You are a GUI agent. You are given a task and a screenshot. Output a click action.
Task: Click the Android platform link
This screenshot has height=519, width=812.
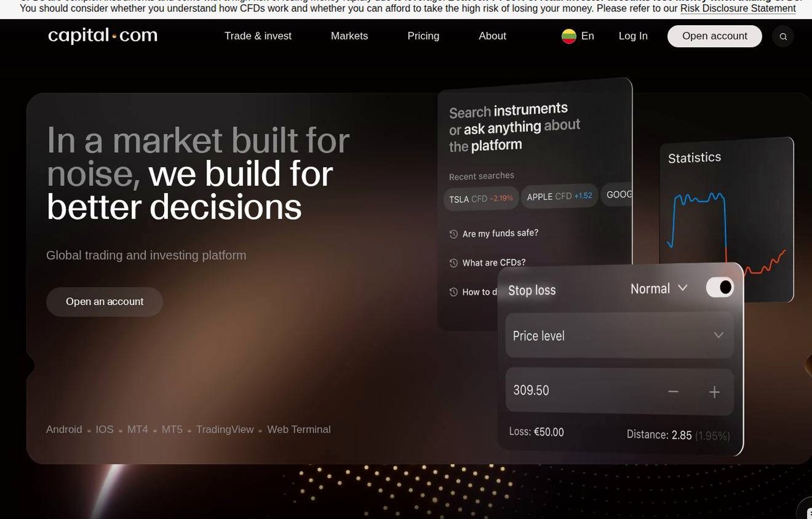pyautogui.click(x=64, y=430)
